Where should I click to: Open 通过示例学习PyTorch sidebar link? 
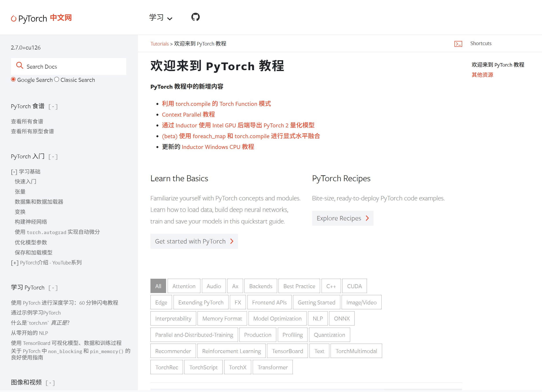tap(36, 313)
